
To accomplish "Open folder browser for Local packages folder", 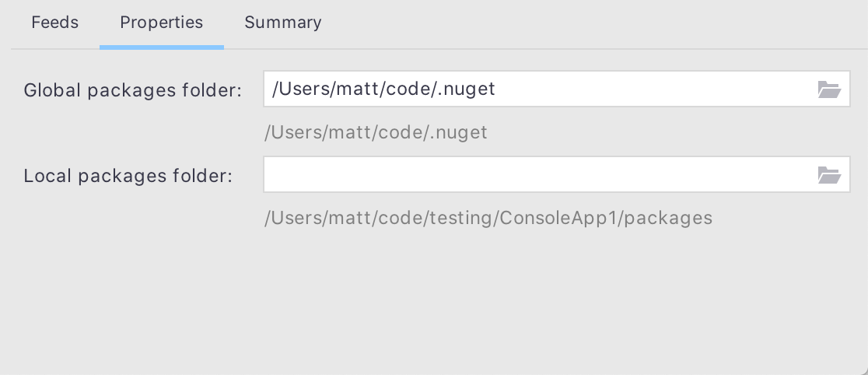I will click(829, 175).
